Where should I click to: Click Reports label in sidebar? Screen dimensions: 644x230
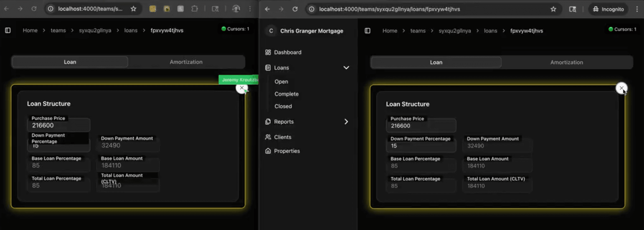(x=284, y=122)
